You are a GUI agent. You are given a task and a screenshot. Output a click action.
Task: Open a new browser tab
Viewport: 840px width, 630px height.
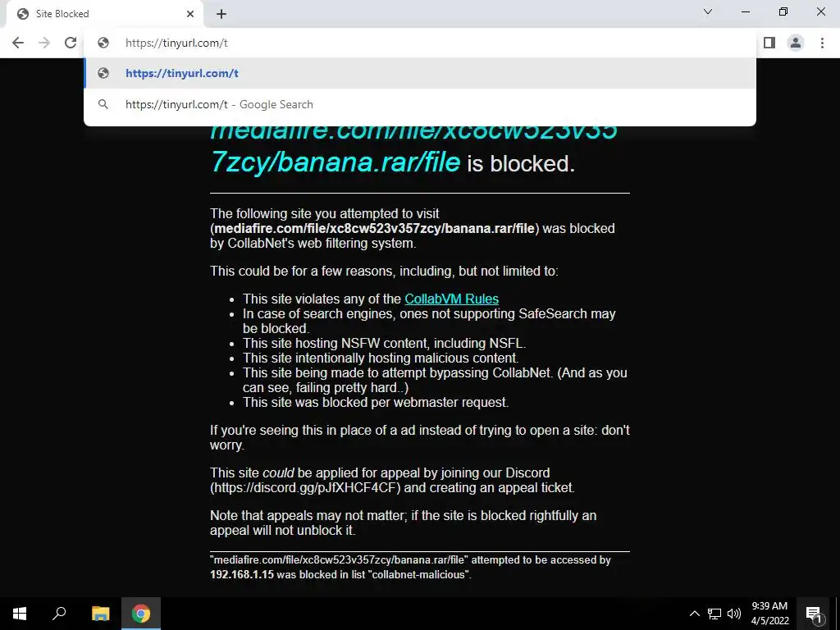click(221, 14)
